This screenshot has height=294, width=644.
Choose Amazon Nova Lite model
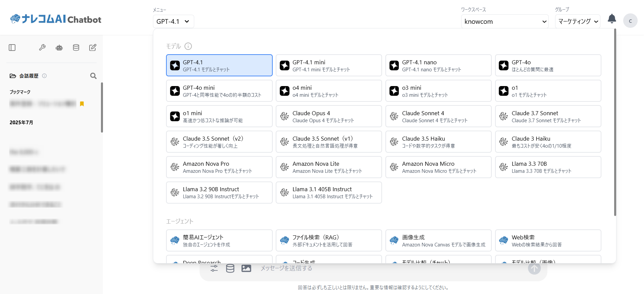(329, 167)
